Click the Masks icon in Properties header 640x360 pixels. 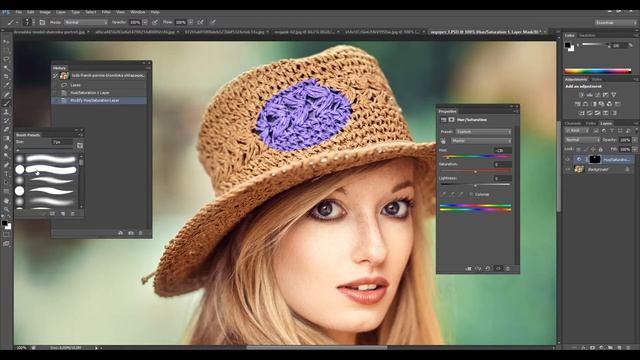click(451, 120)
